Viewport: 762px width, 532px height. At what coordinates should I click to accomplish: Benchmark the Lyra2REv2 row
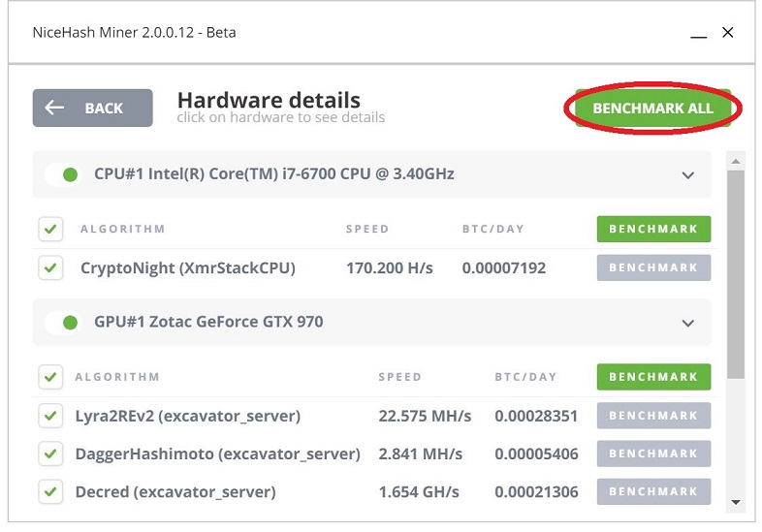[653, 416]
